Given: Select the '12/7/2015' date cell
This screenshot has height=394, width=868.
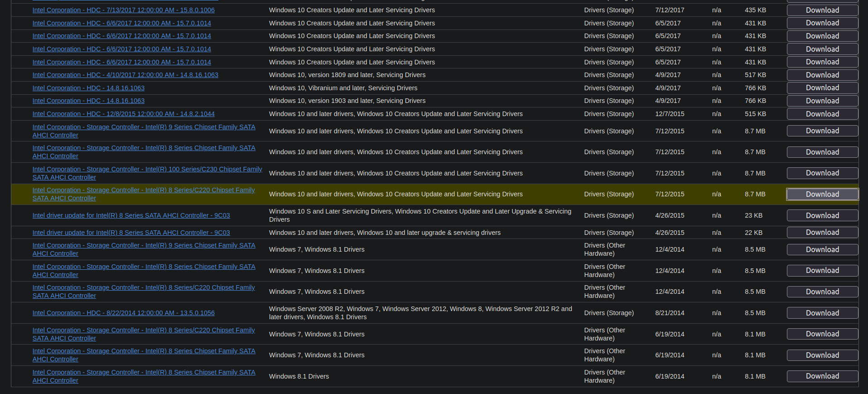Looking at the screenshot, I should 670,114.
